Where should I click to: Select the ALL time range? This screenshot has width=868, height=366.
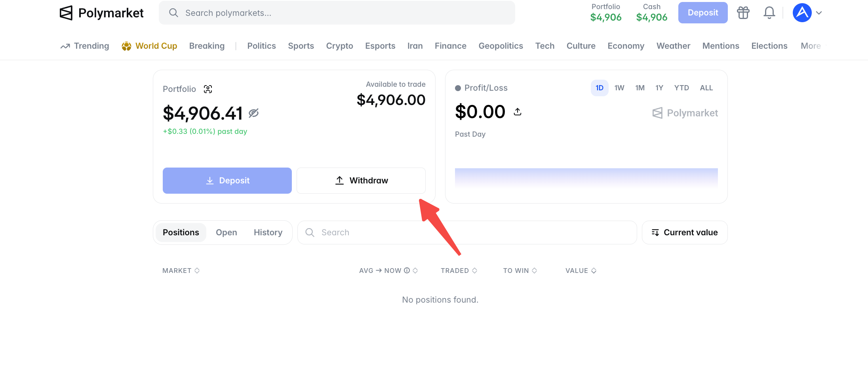[x=706, y=88]
